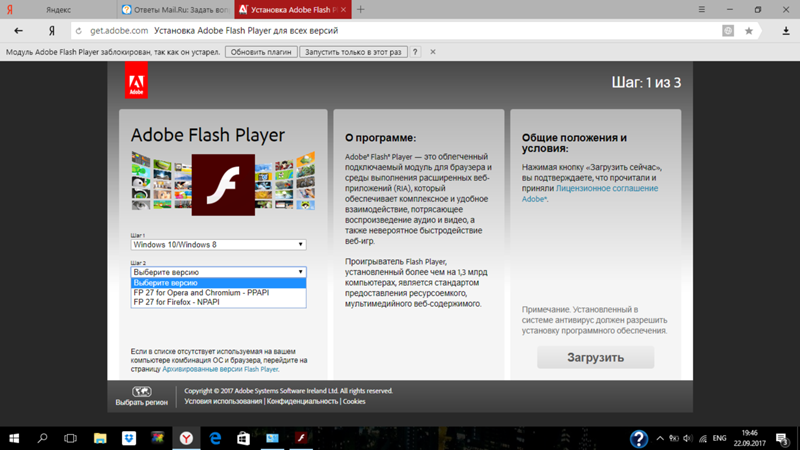This screenshot has height=450, width=800.
Task: Open the Windows 10/Windows 8 OS dropdown
Action: click(218, 244)
